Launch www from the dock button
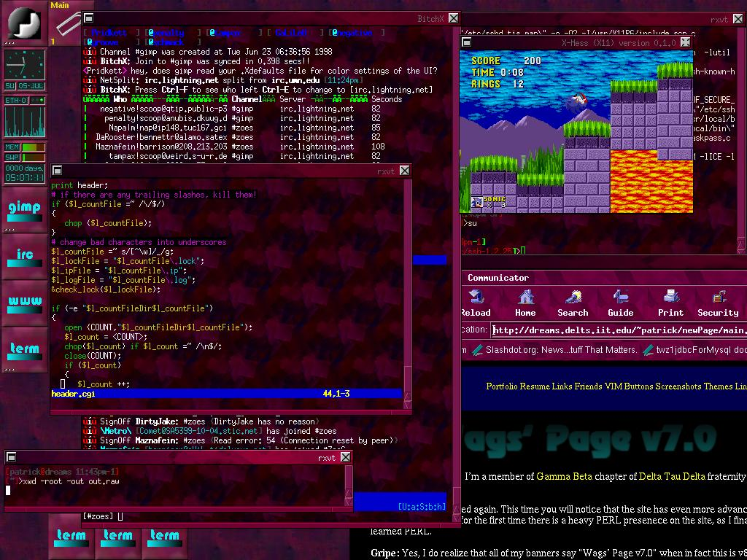747x560 pixels. click(24, 303)
